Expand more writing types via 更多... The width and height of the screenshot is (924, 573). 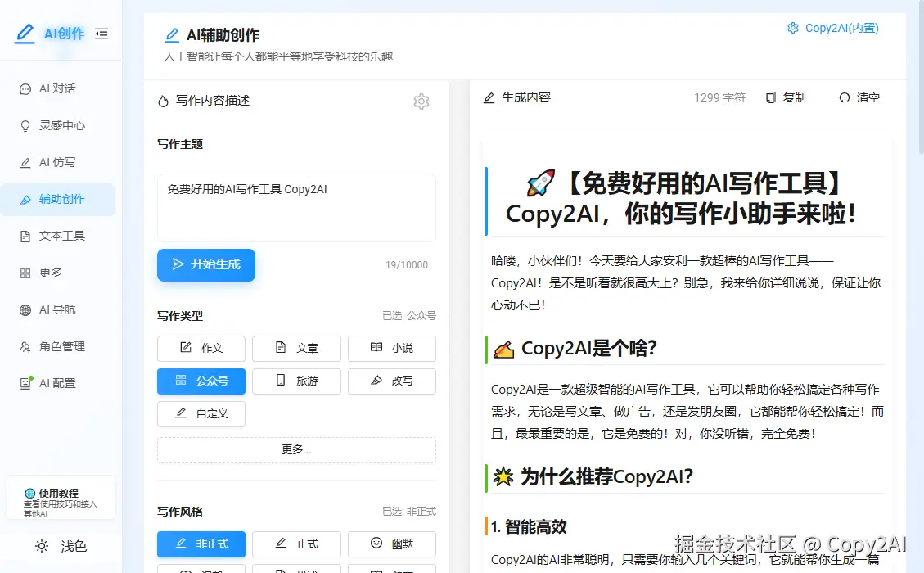click(x=296, y=449)
